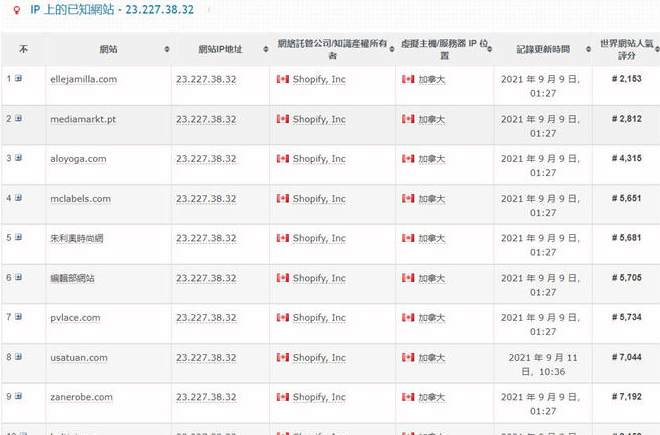Click the red location pin icon in title
660x435 pixels.
tap(18, 9)
